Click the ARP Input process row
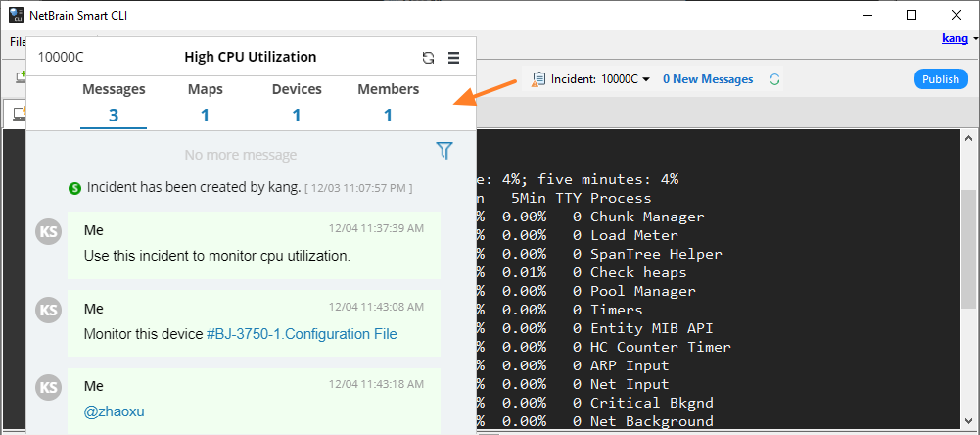 [x=630, y=365]
